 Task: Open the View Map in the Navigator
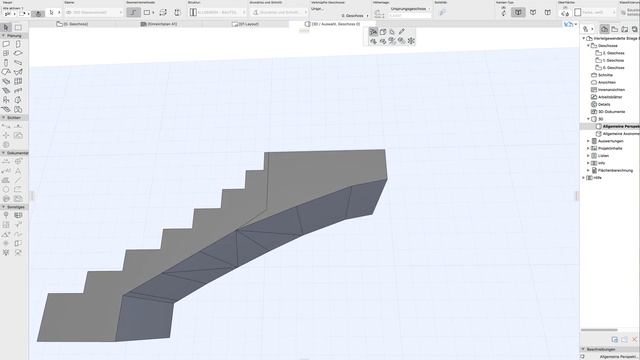[615, 29]
